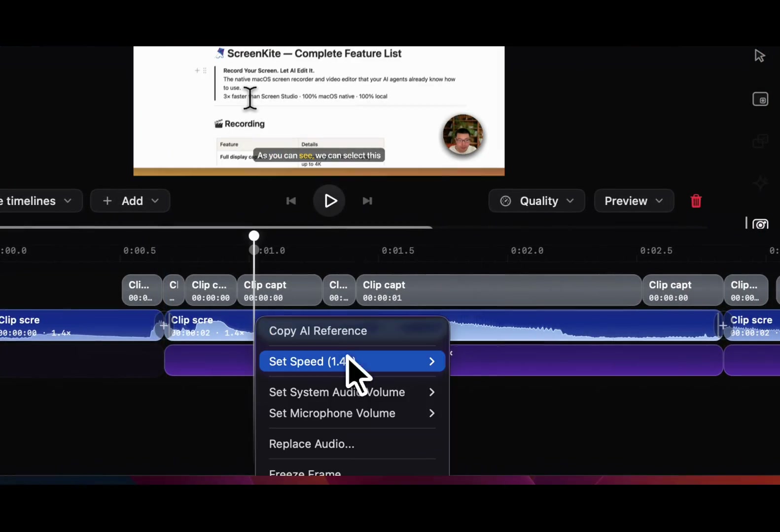This screenshot has width=780, height=532.
Task: Select the long caption clip marked 00:00:01
Action: pyautogui.click(x=498, y=291)
